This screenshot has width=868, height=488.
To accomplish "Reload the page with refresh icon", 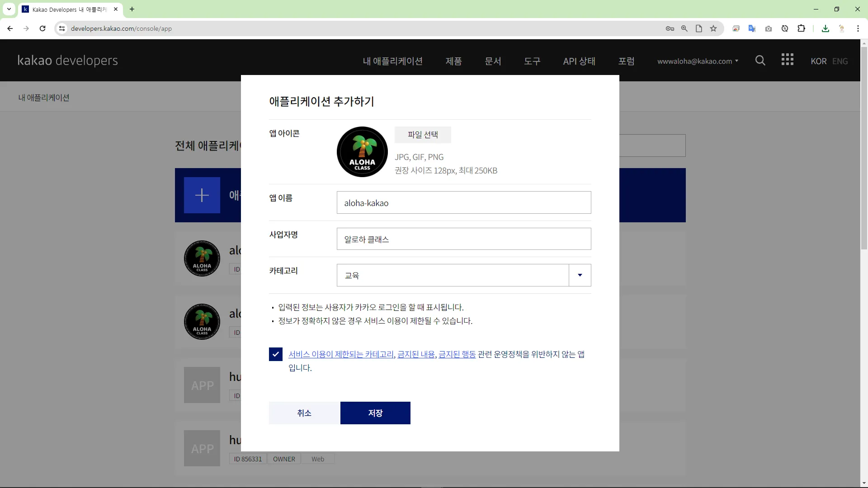I will click(x=42, y=28).
